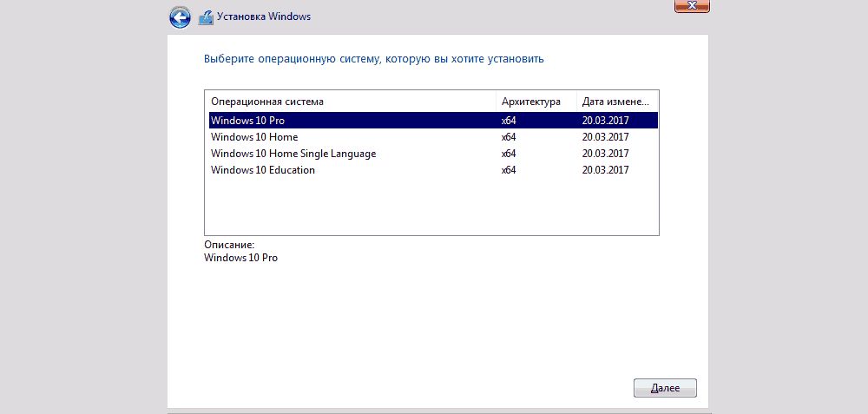Click the empty area below the edition list
Screen dimensions: 868x414
tap(431, 208)
